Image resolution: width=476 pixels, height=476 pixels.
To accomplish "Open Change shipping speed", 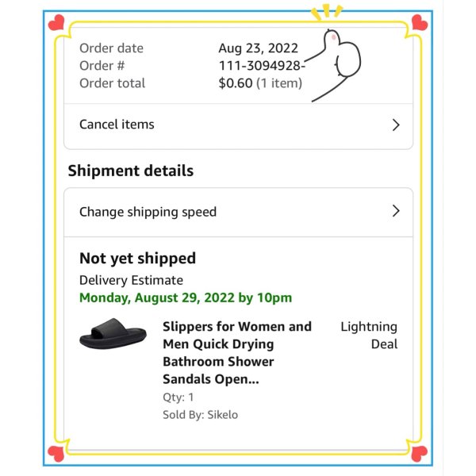I will (238, 212).
